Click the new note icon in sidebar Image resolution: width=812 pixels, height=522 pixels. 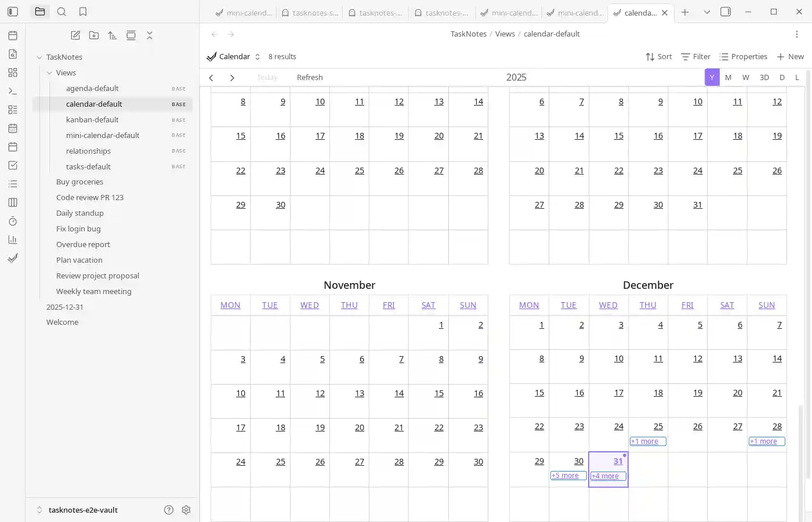click(x=75, y=35)
